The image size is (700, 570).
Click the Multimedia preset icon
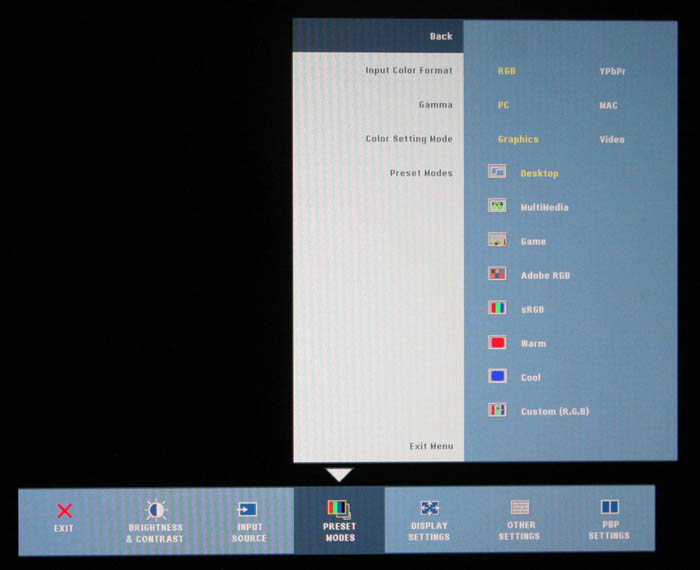click(497, 206)
